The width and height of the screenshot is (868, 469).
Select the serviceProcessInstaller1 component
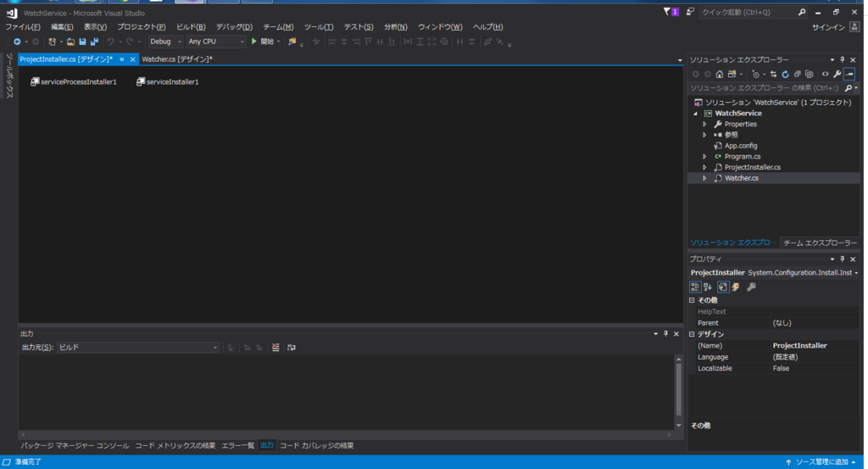point(73,82)
